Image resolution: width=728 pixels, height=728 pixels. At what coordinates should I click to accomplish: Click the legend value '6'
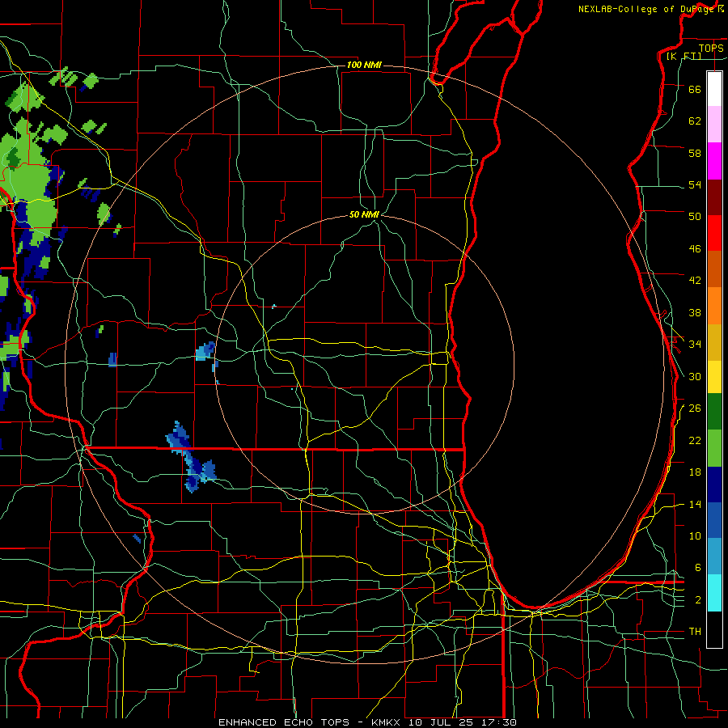698,568
